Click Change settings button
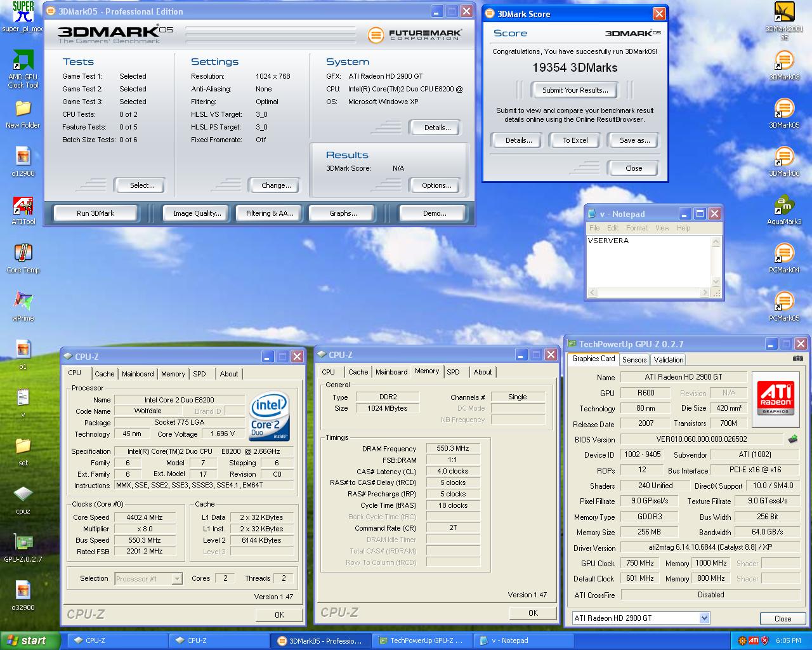The image size is (812, 650). [x=276, y=185]
